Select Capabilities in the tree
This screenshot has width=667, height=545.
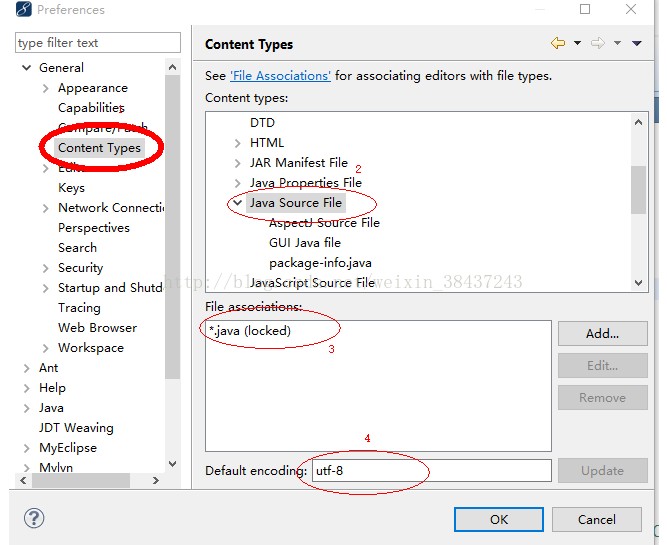(91, 108)
